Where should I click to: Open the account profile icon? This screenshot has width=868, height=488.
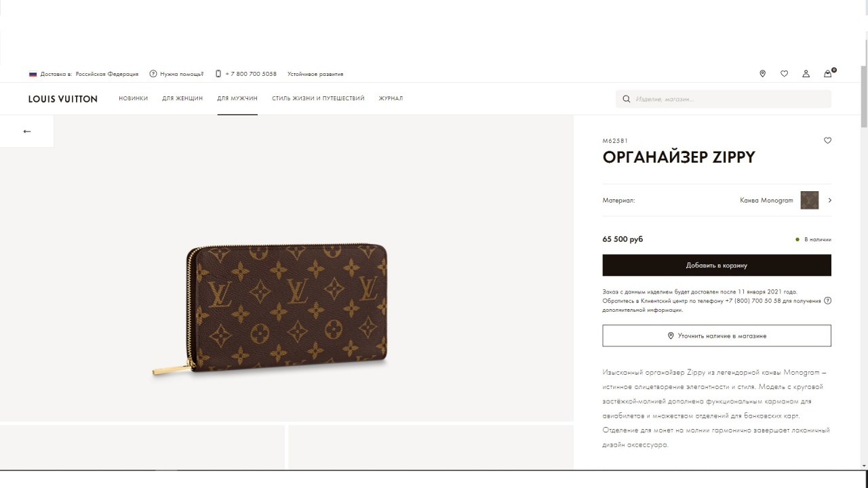point(806,74)
